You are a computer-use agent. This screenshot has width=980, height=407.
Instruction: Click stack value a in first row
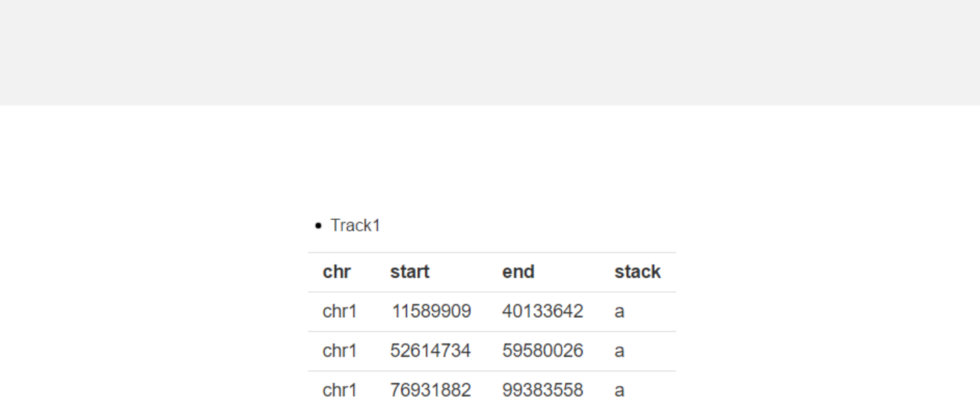pyautogui.click(x=619, y=312)
